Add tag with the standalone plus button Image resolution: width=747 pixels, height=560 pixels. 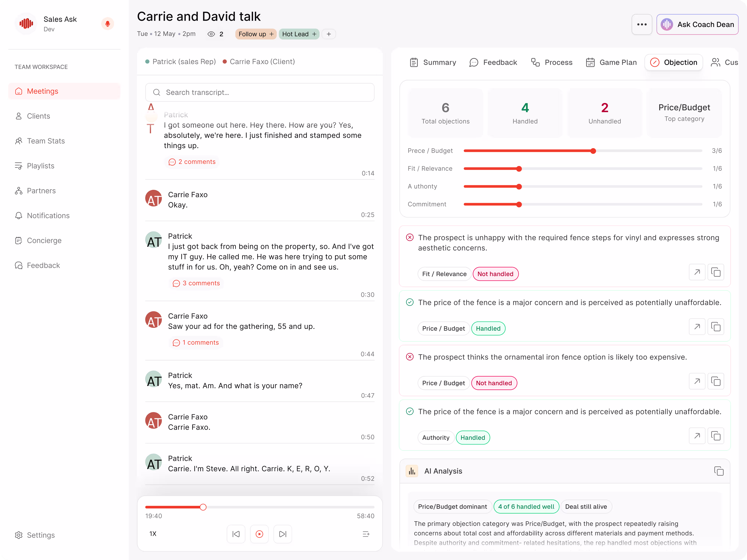(329, 34)
